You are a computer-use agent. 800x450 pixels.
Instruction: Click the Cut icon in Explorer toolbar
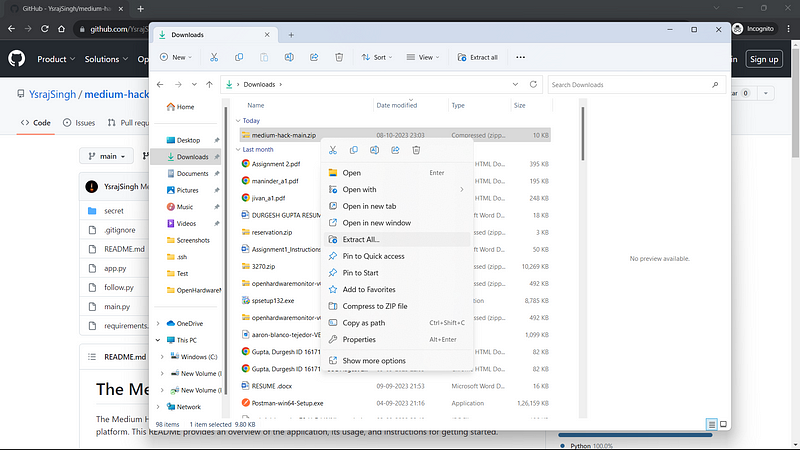click(x=214, y=57)
